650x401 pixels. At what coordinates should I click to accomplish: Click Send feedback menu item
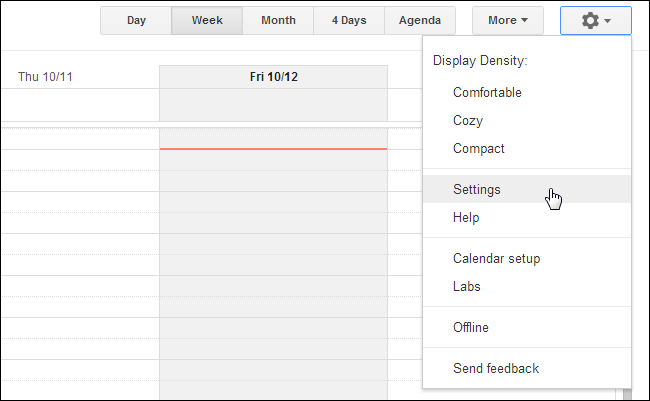point(496,368)
